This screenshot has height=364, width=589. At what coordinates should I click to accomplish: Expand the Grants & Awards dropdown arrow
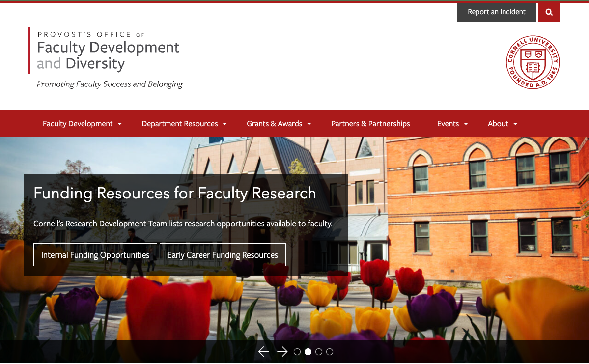pos(309,124)
